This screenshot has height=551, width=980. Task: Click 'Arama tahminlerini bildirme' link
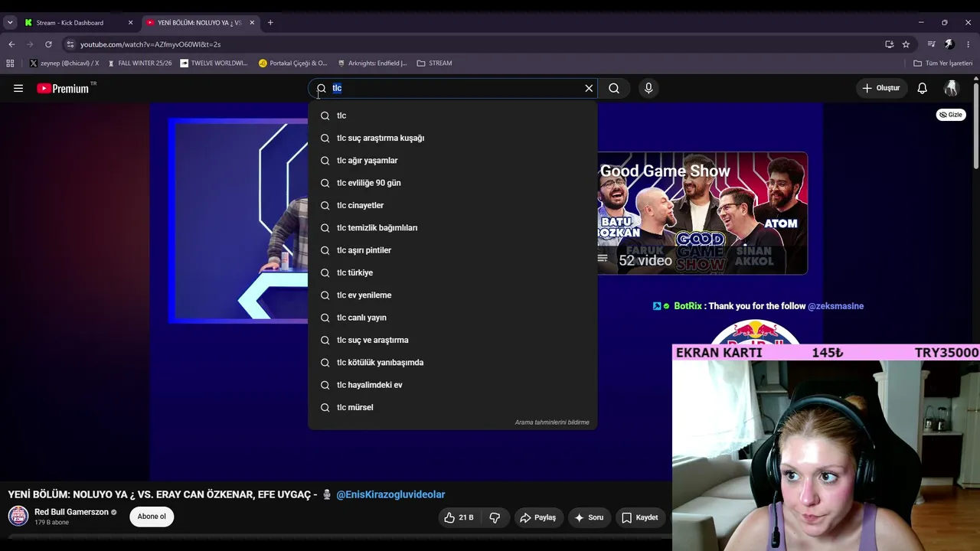coord(552,422)
